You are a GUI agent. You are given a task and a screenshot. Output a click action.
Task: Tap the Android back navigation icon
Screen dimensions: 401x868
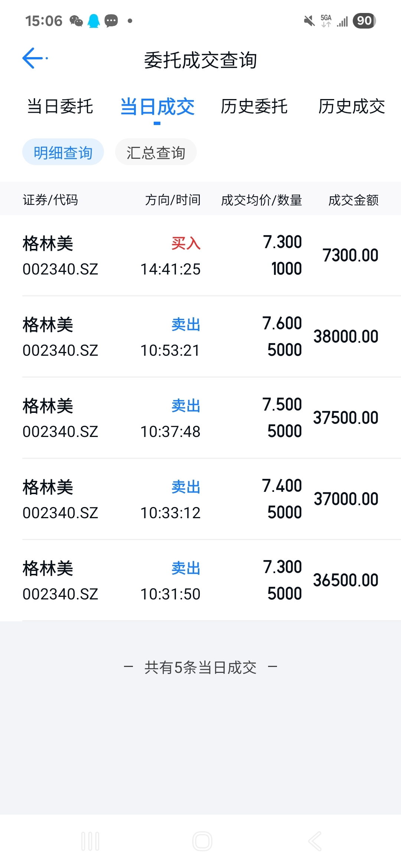[314, 841]
